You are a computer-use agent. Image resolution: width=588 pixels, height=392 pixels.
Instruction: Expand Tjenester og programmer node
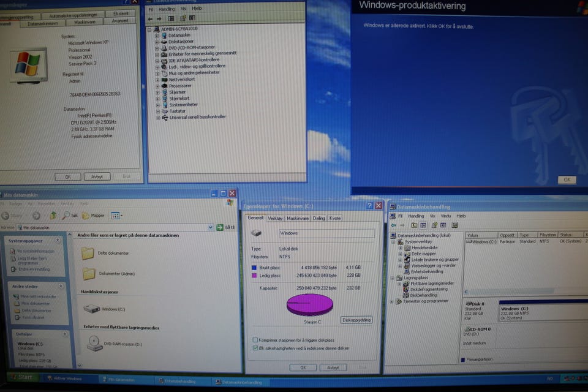[x=392, y=301]
